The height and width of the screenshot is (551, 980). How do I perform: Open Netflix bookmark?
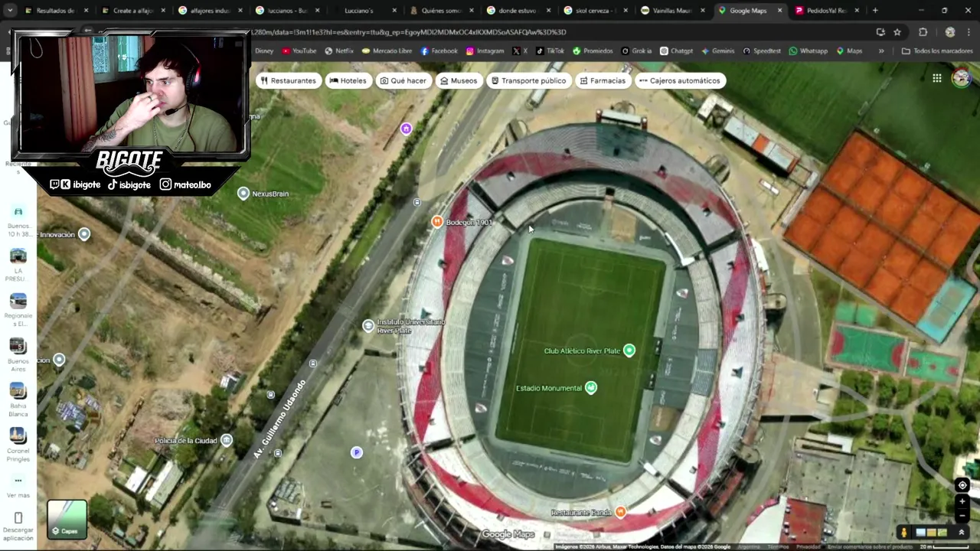click(339, 51)
